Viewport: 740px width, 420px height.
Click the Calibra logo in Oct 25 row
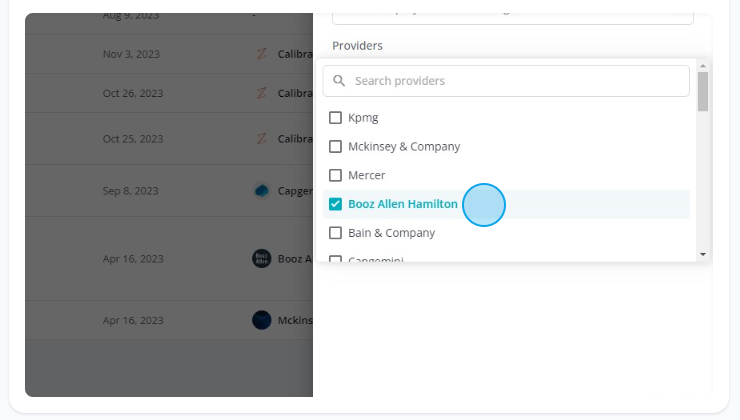coord(261,139)
